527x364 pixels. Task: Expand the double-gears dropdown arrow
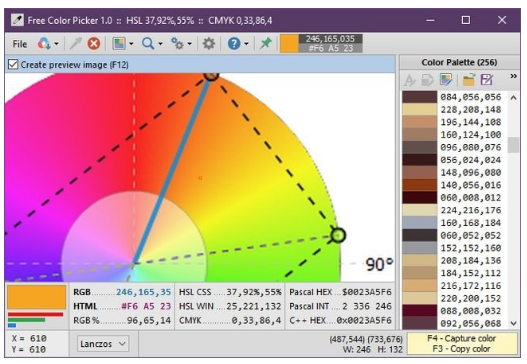point(190,44)
